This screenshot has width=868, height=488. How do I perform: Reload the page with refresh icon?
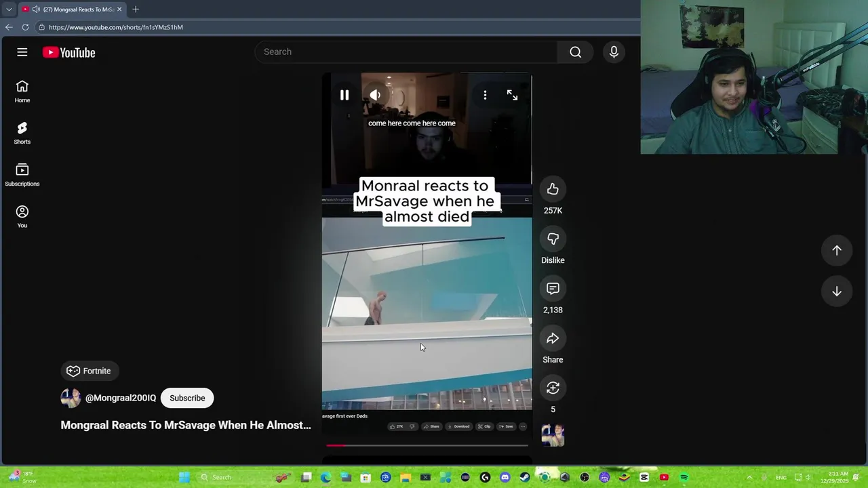(25, 27)
